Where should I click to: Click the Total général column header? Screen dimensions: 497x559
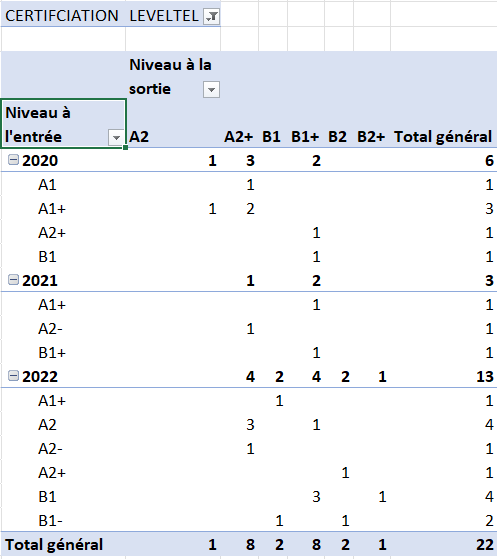click(443, 137)
